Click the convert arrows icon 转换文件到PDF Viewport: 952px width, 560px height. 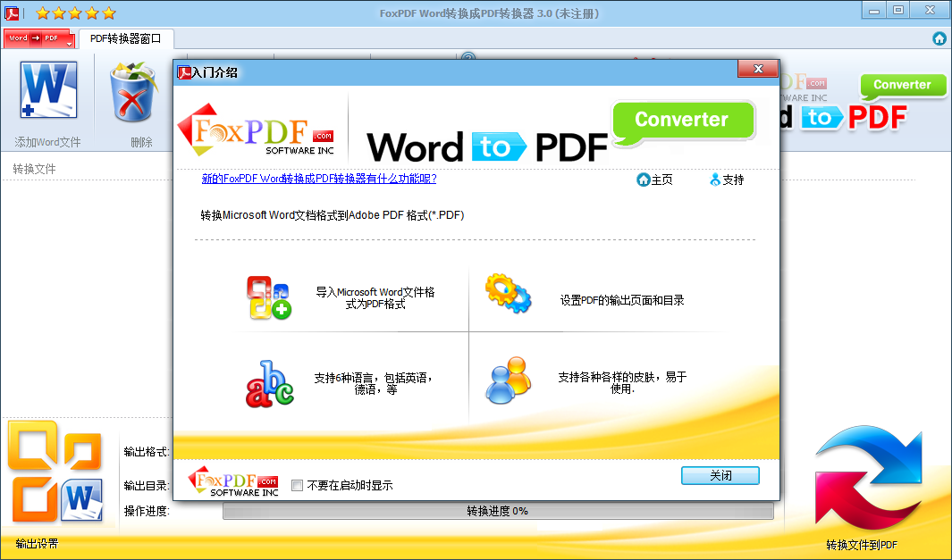pos(868,477)
